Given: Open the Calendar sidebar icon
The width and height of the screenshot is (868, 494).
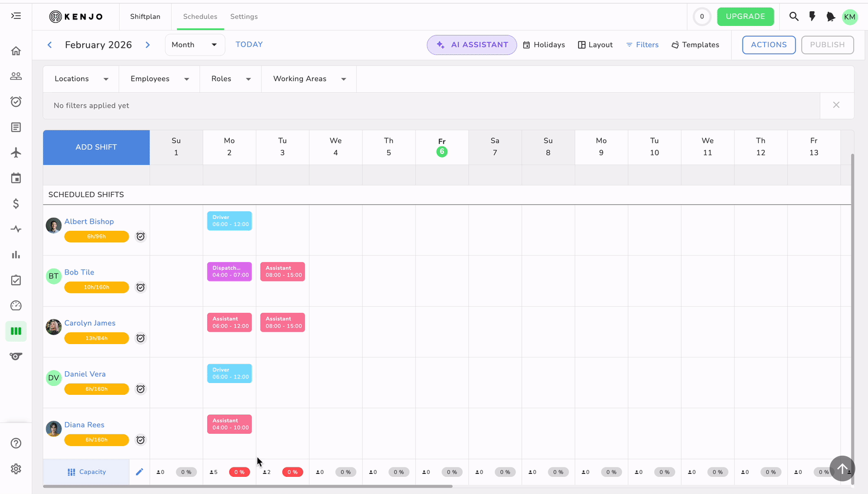Looking at the screenshot, I should (16, 178).
